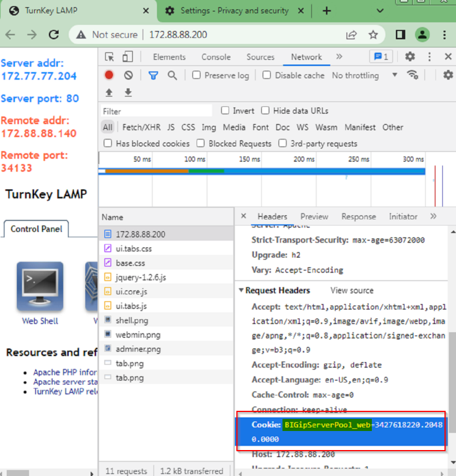Filter requests by Fetch/XHR

141,127
